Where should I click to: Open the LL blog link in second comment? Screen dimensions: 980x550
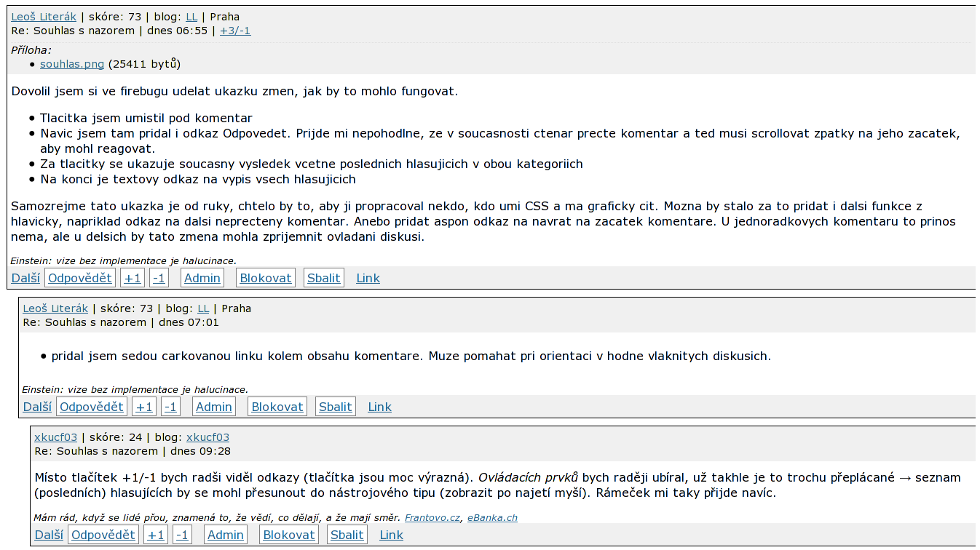point(203,308)
